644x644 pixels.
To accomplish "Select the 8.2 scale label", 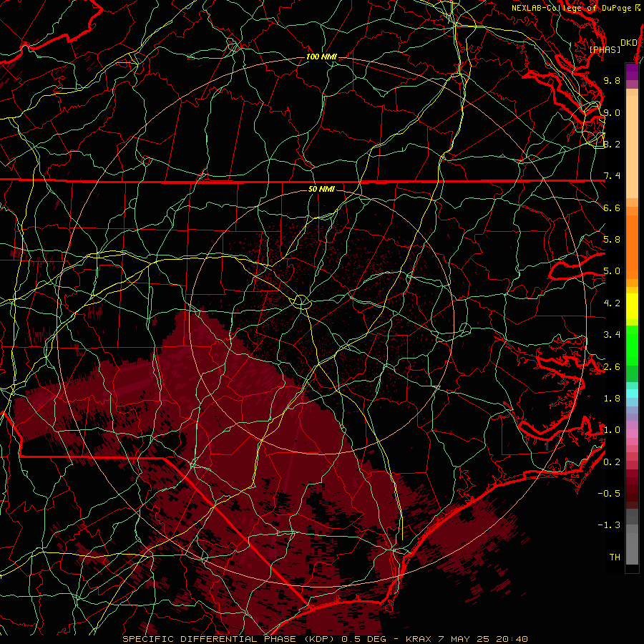I will (612, 144).
